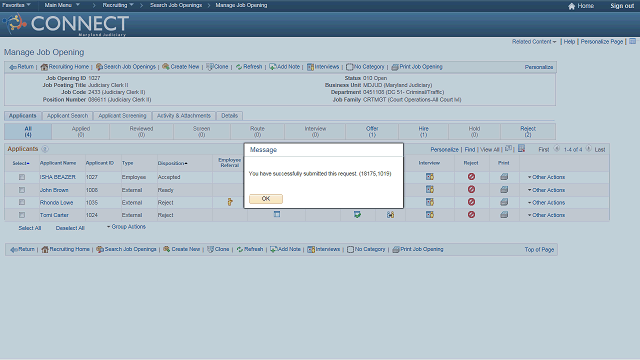Filter applicants by Offer (1) stage
This screenshot has height=360, width=640.
(x=372, y=131)
